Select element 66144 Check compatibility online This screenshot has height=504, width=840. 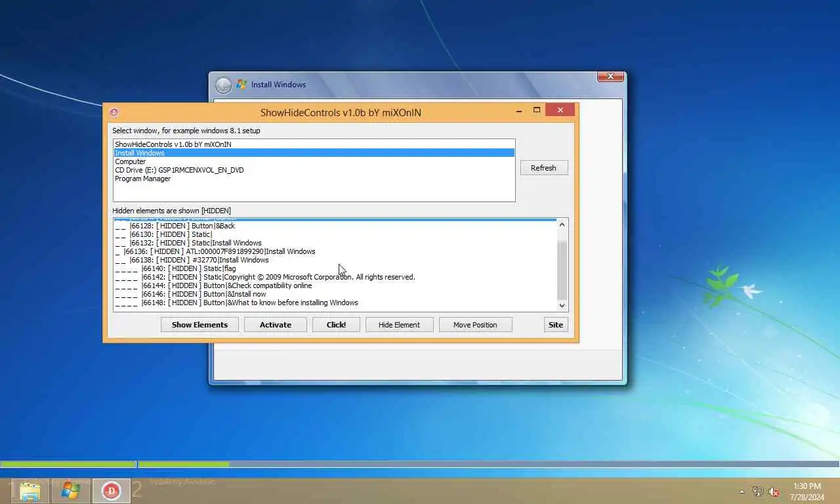coord(335,285)
